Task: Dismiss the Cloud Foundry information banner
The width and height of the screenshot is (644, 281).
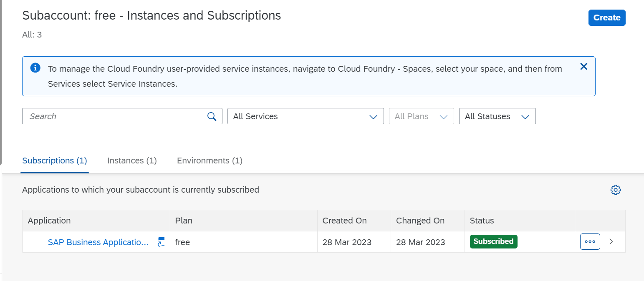Action: click(583, 66)
